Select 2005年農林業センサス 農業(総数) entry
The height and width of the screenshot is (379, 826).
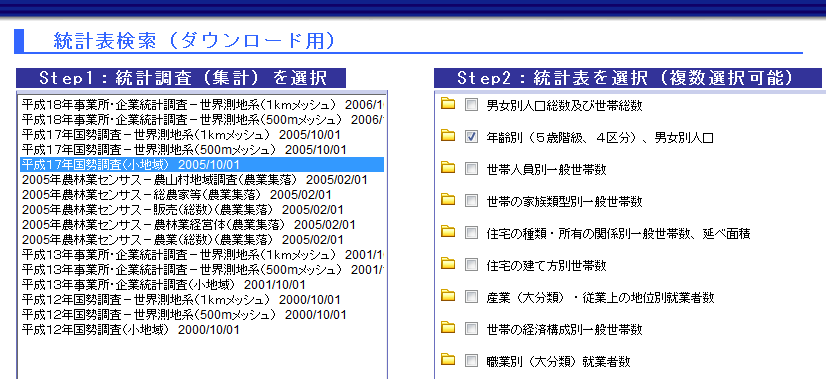click(x=202, y=240)
